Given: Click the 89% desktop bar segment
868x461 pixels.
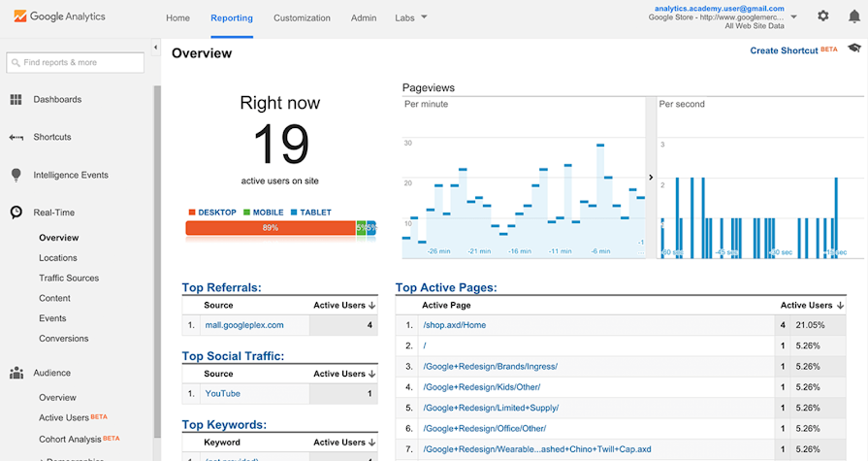Looking at the screenshot, I should [271, 228].
